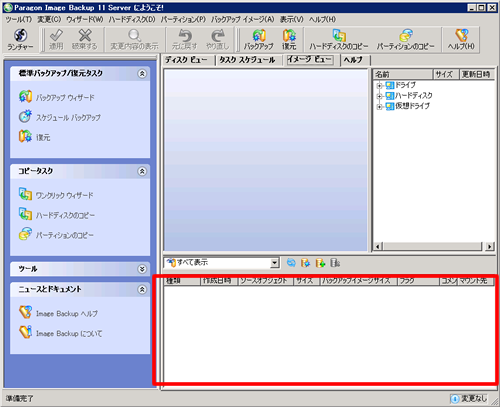Click the 変更内容の表示 magnifier toolbar icon
500x407 pixels.
(x=134, y=40)
